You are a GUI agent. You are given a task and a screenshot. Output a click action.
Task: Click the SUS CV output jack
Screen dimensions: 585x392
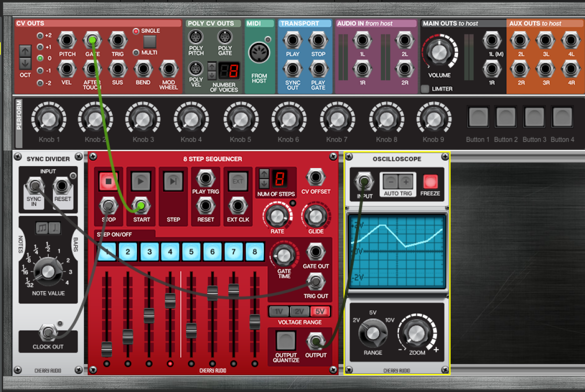(117, 69)
